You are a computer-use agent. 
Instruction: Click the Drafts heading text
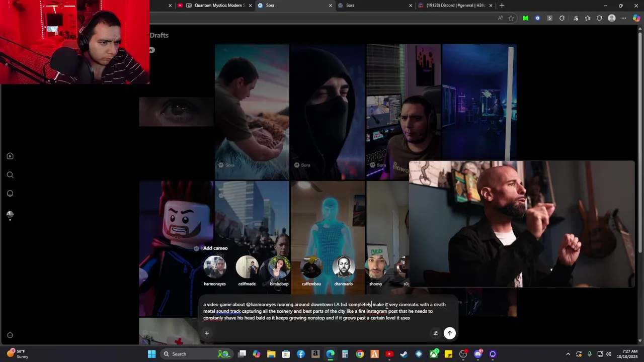159,35
